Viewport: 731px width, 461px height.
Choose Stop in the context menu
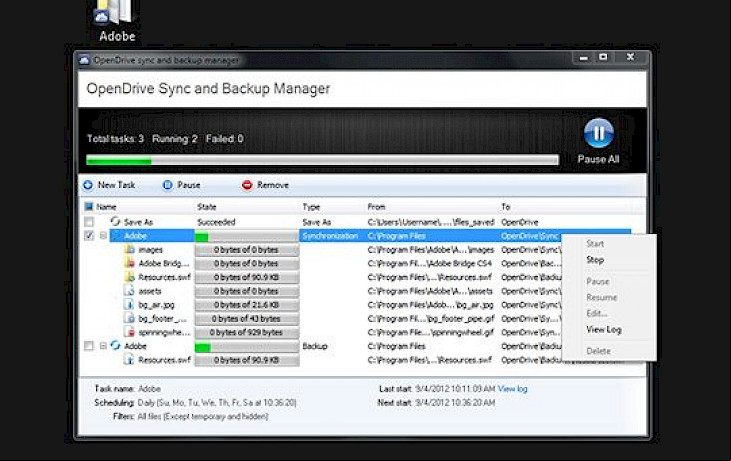coord(595,260)
